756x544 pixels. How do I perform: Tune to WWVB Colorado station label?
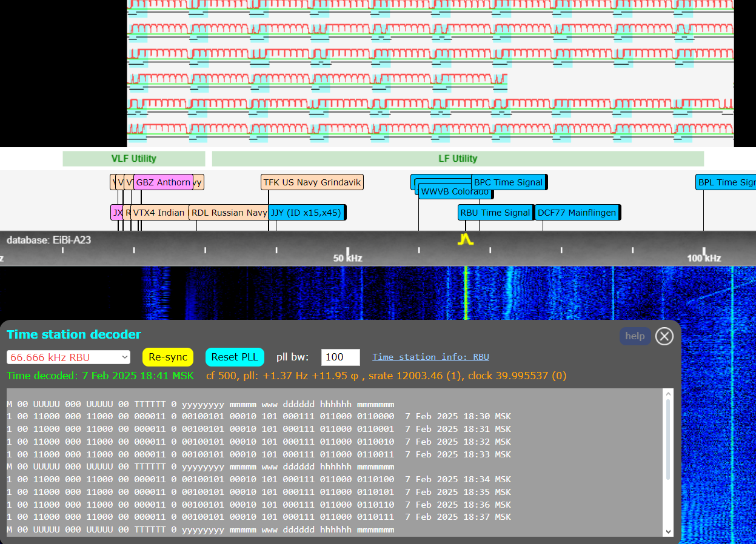point(455,191)
